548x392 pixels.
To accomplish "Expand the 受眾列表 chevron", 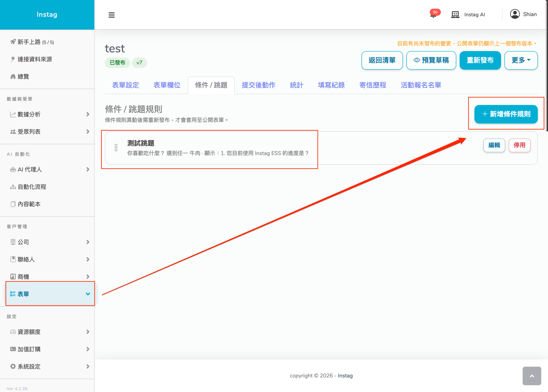I will point(88,132).
